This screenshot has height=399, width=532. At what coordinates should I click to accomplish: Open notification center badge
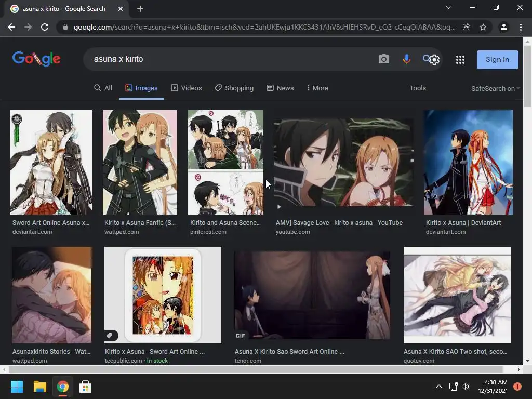[517, 387]
